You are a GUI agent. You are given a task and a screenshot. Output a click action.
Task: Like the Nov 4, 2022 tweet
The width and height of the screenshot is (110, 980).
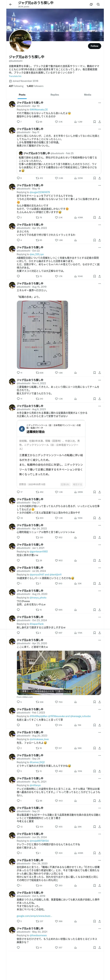point(57,399)
